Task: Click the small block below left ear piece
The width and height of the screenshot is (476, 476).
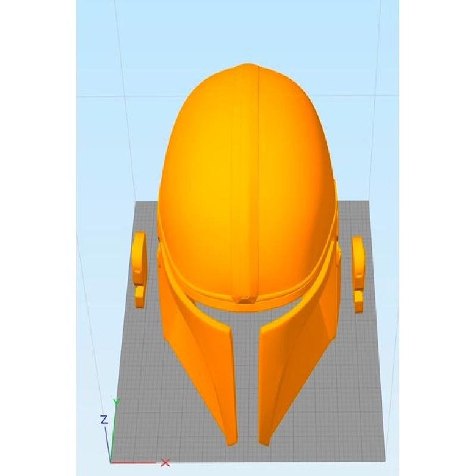Action: point(140,296)
